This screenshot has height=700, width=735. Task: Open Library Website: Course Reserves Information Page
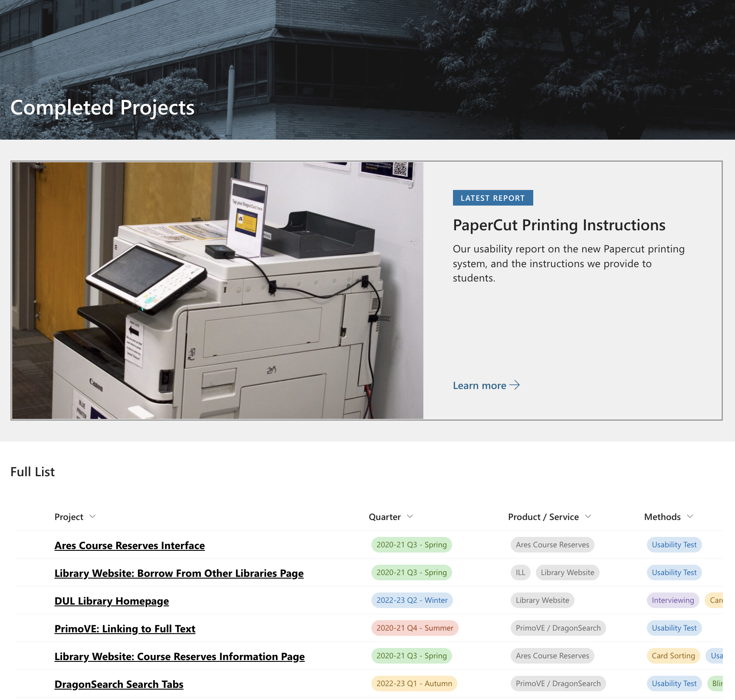[180, 656]
